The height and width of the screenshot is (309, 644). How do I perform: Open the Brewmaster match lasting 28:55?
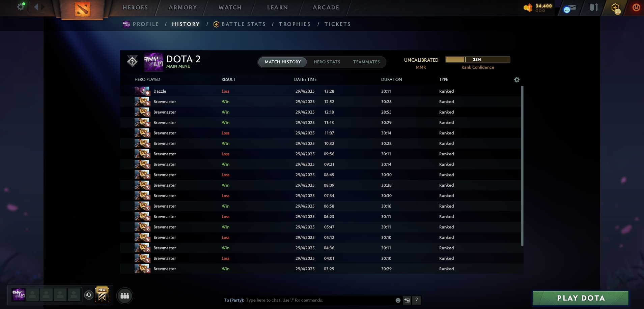[x=320, y=112]
